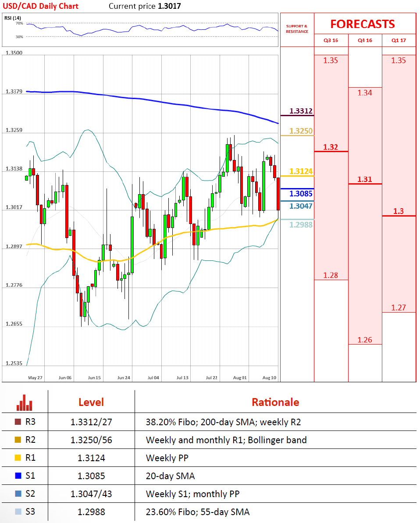Screen dimensions: 420x523
Task: Click the Q3 16 low forecast 1.28
Action: (x=331, y=275)
